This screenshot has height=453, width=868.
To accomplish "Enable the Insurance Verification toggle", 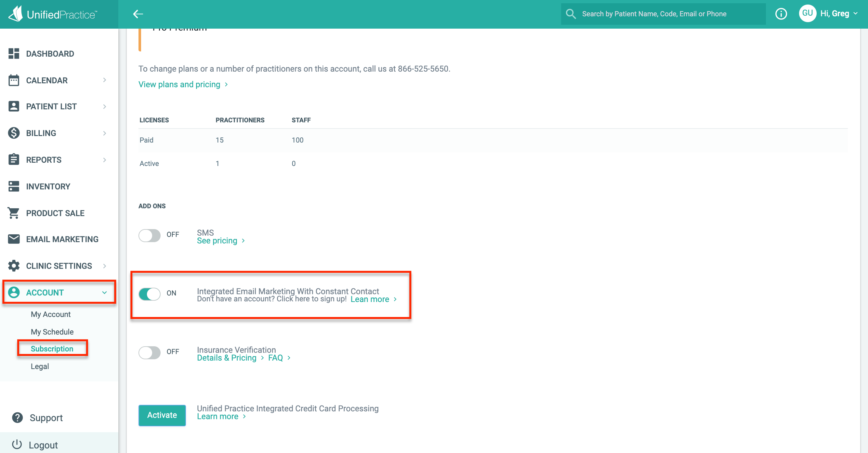I will point(150,352).
